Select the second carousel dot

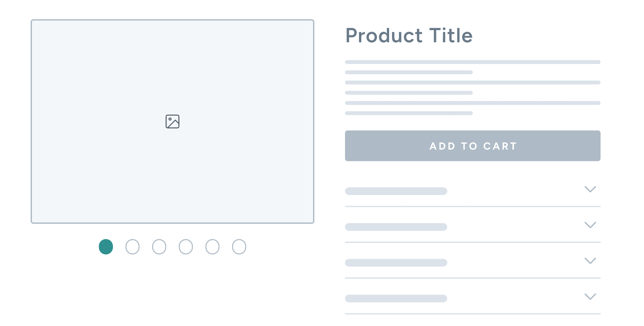pos(132,247)
